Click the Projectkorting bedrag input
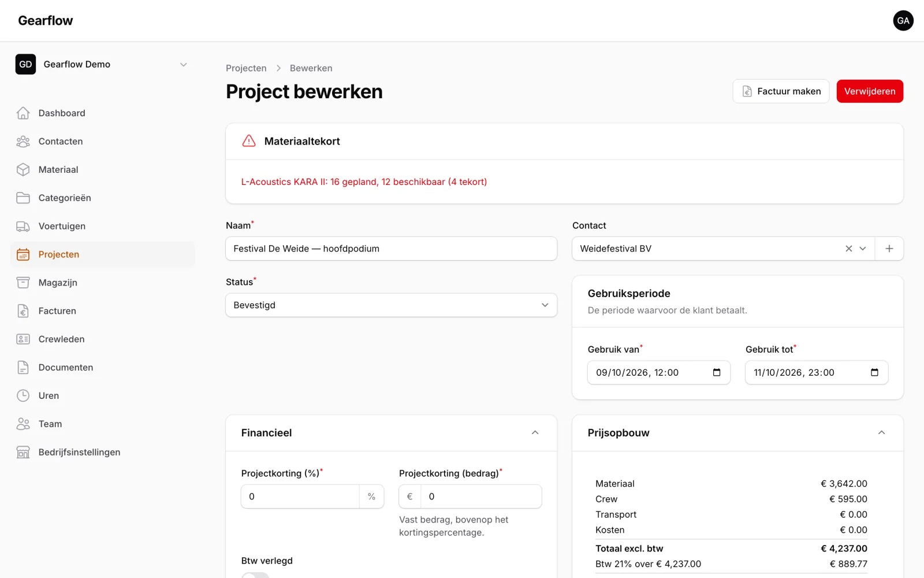The width and height of the screenshot is (924, 578). (x=481, y=497)
